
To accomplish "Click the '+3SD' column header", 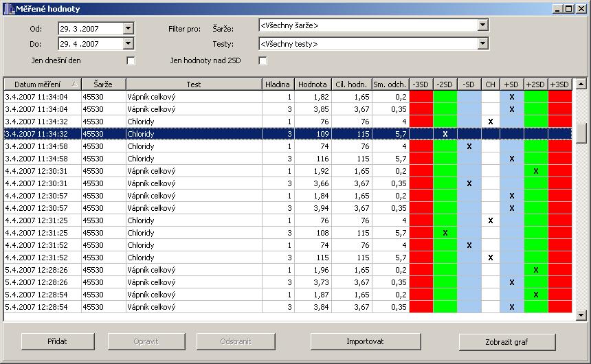I will (559, 84).
